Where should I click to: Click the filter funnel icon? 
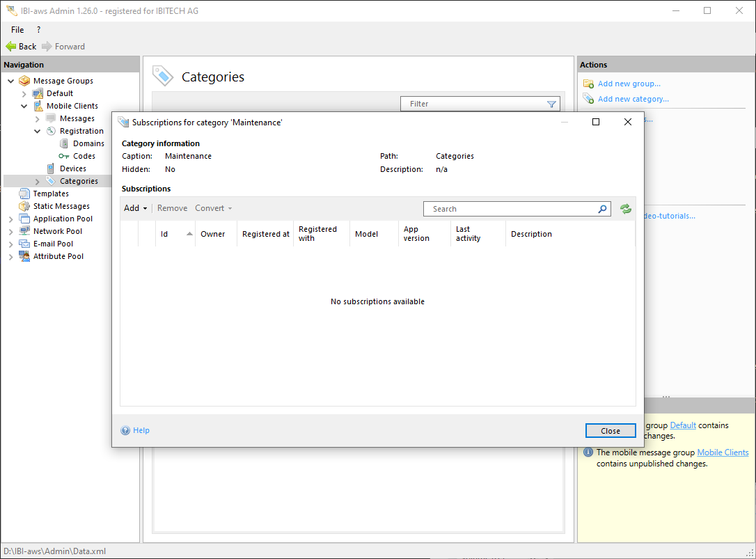551,104
